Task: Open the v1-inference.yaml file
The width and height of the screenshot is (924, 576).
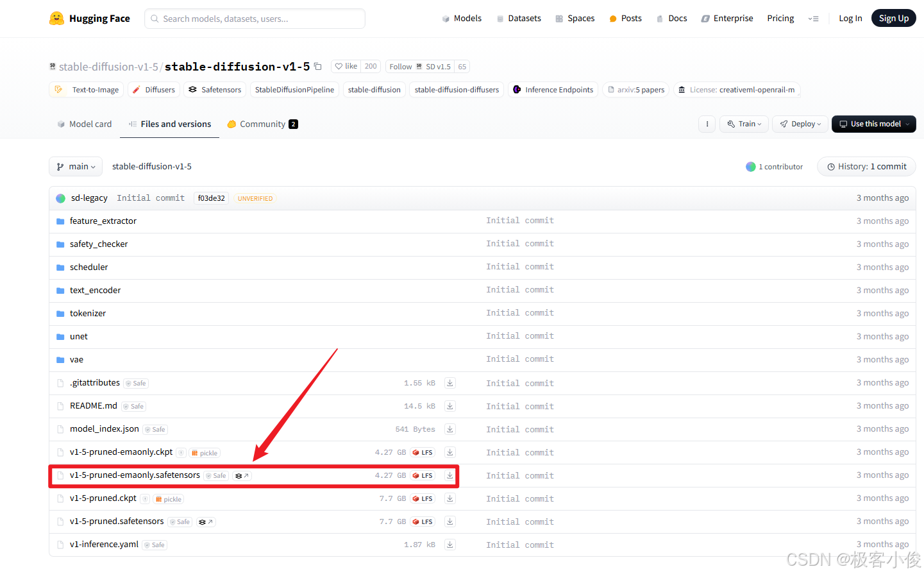Action: (104, 545)
